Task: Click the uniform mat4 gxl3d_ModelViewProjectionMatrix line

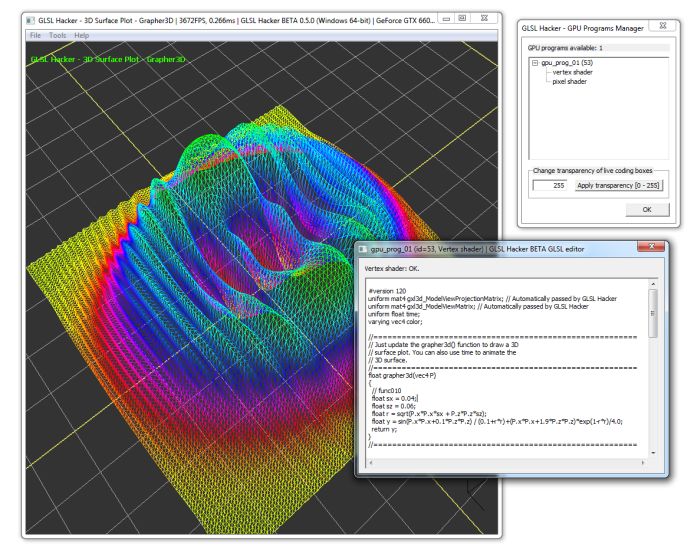Action: tap(492, 299)
